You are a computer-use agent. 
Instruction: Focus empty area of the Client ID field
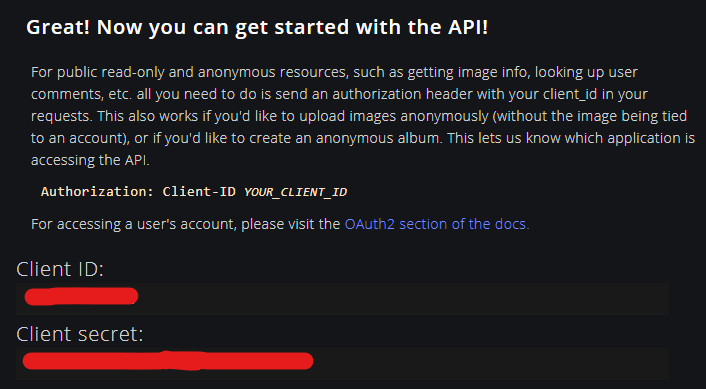coord(401,298)
